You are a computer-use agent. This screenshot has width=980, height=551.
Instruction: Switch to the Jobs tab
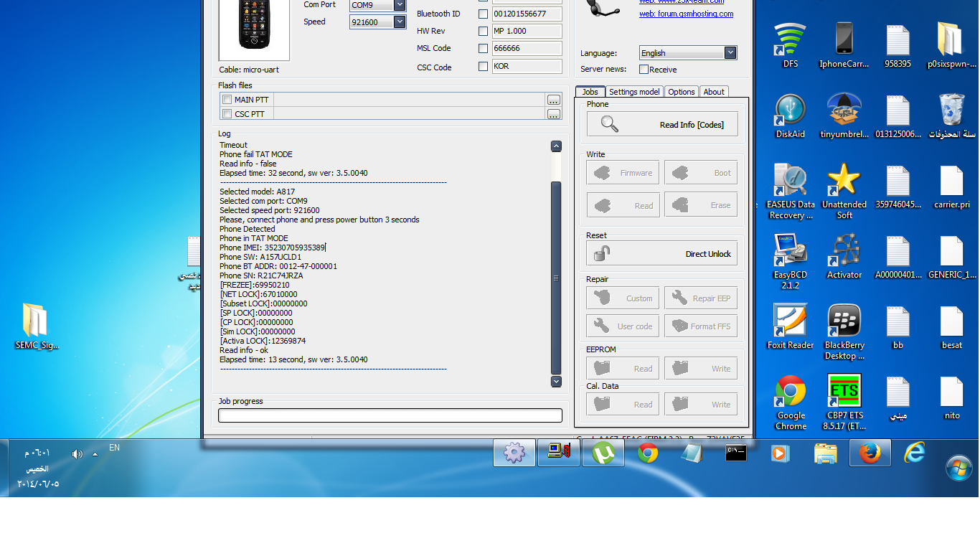590,92
